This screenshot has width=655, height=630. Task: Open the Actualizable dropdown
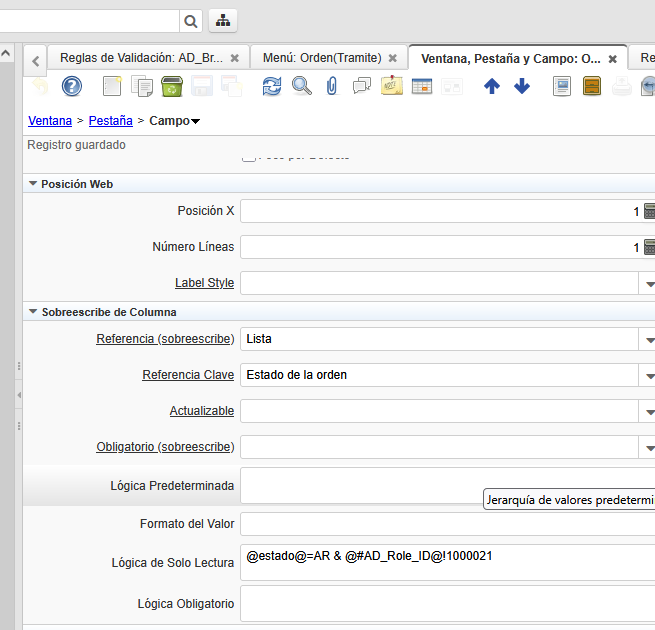[x=648, y=411]
